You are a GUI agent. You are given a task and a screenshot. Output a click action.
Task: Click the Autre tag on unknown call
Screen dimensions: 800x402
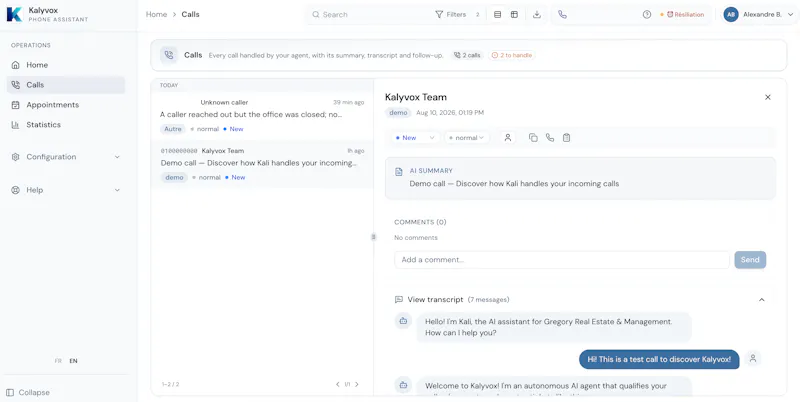pos(173,129)
